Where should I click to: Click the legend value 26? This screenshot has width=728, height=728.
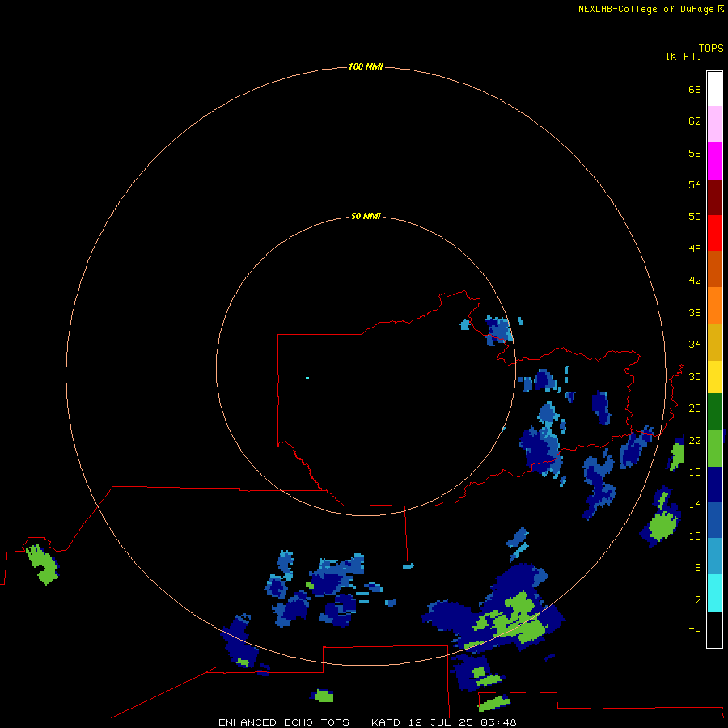pos(695,408)
